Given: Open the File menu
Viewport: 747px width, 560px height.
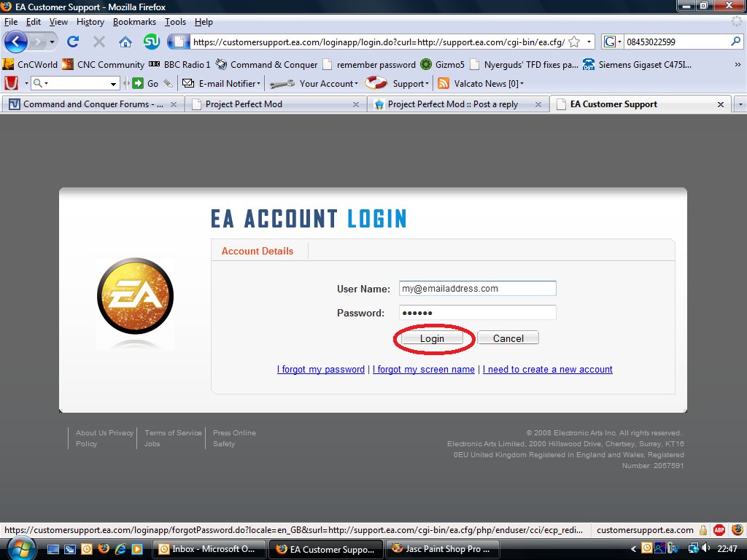Looking at the screenshot, I should click(x=10, y=22).
